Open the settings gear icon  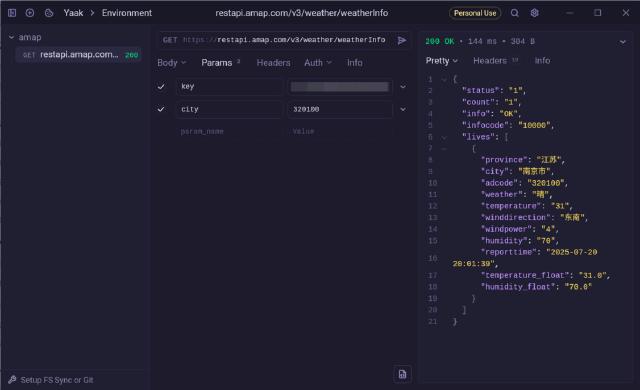pos(534,13)
